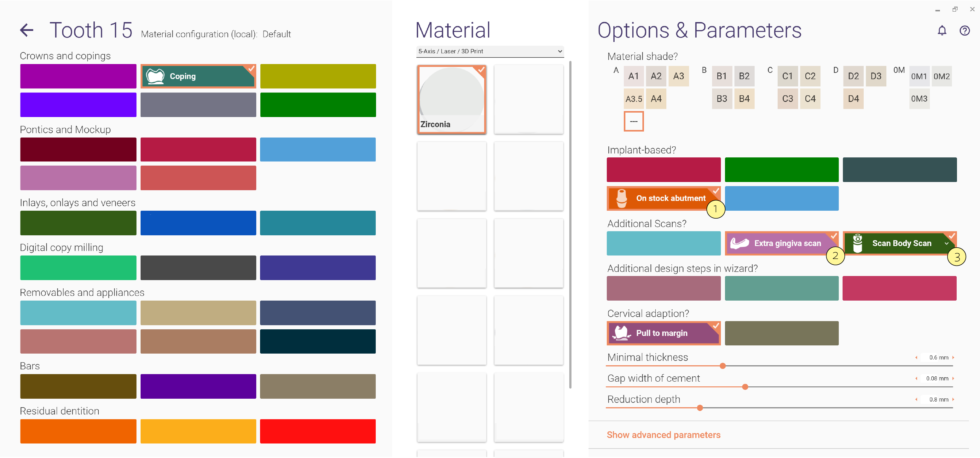This screenshot has height=458, width=980.
Task: Choose shade A4
Action: [656, 99]
